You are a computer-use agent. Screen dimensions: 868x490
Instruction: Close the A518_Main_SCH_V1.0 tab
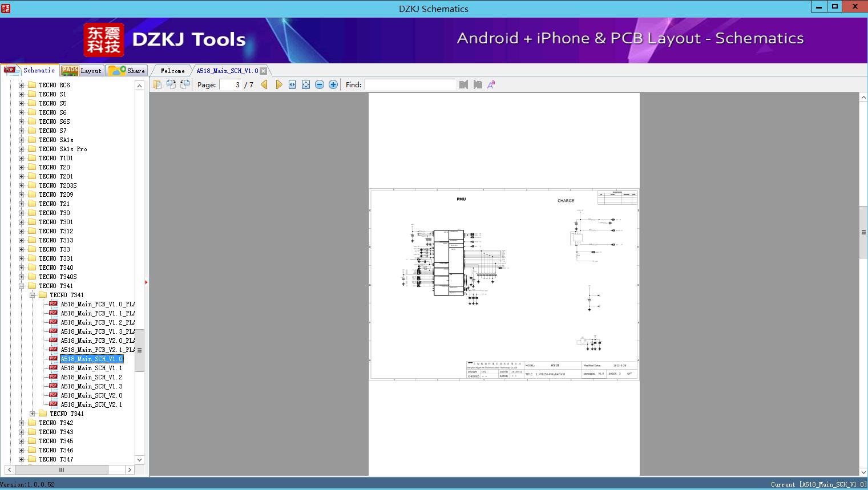263,71
